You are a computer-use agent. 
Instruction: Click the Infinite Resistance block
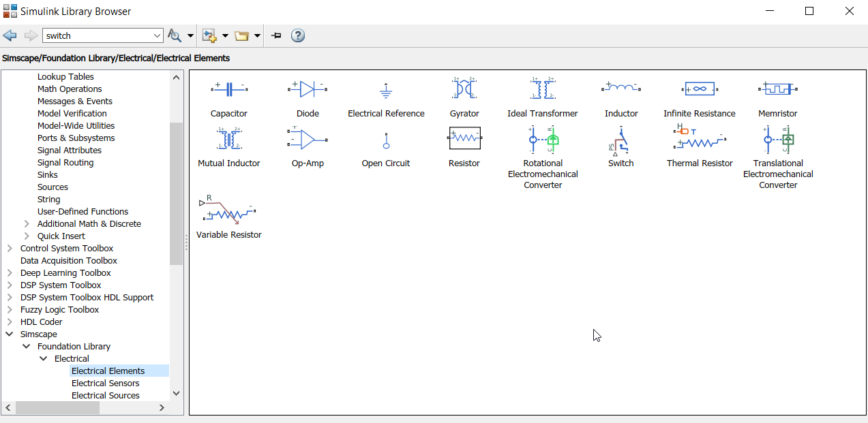pos(700,89)
